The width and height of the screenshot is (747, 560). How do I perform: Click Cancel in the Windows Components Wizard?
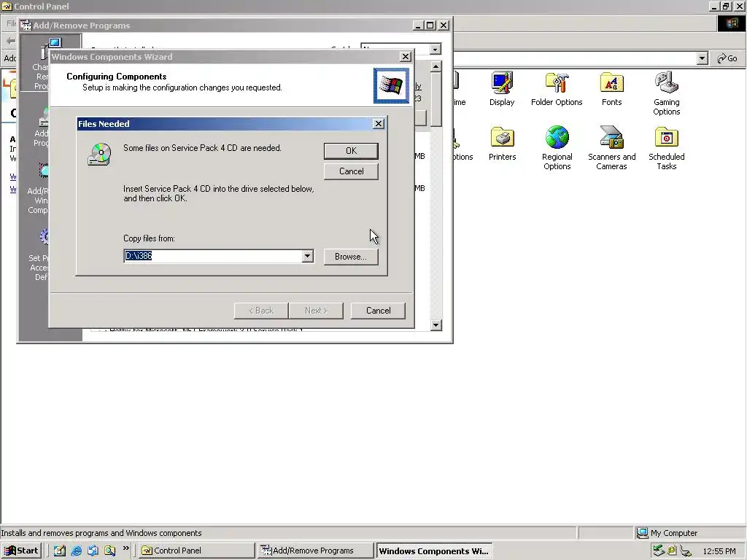(x=379, y=311)
